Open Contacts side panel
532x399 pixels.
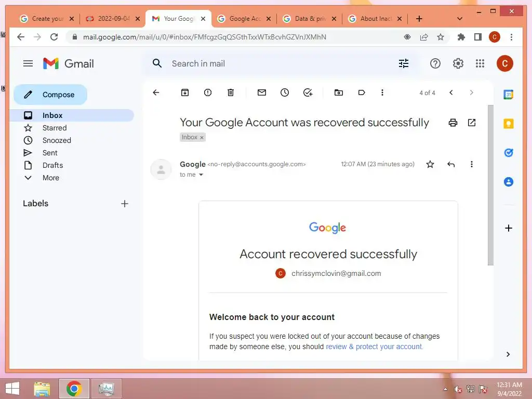(508, 182)
